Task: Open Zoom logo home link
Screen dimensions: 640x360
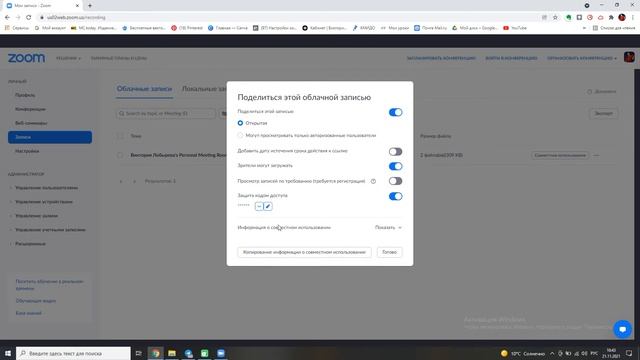Action: pos(27,58)
